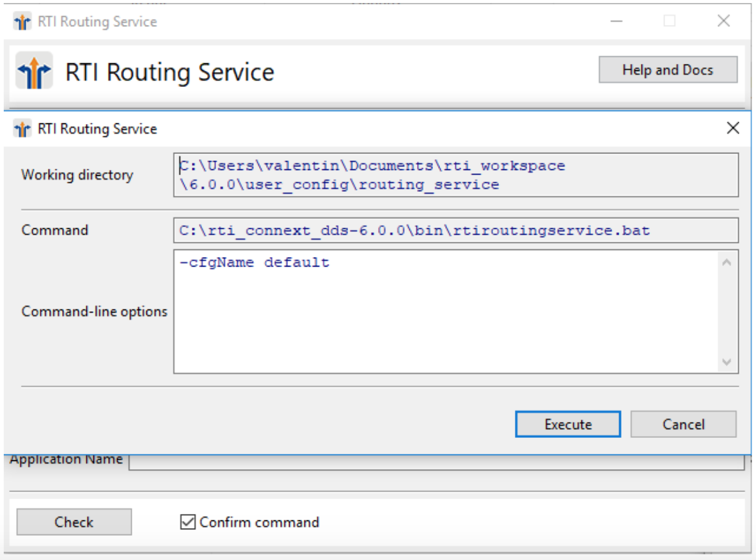Viewport: 756px width, 560px height.
Task: Click the "Command" label
Action: [55, 230]
